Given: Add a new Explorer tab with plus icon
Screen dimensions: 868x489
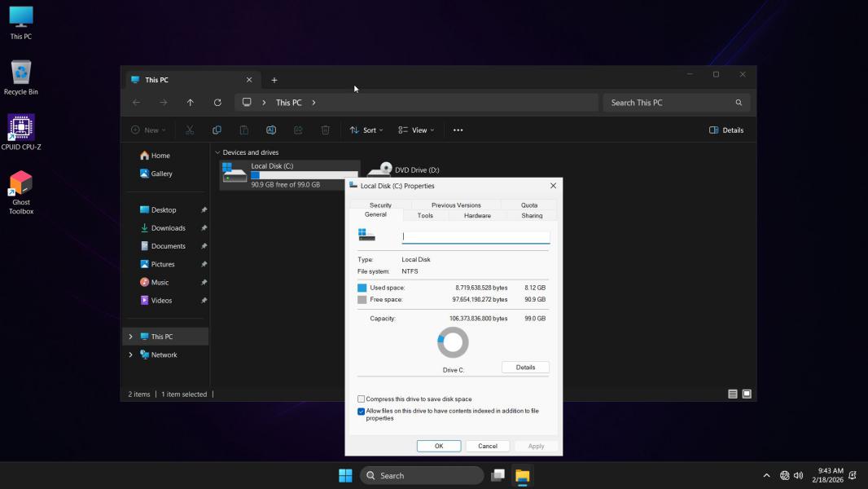Looking at the screenshot, I should [x=274, y=80].
